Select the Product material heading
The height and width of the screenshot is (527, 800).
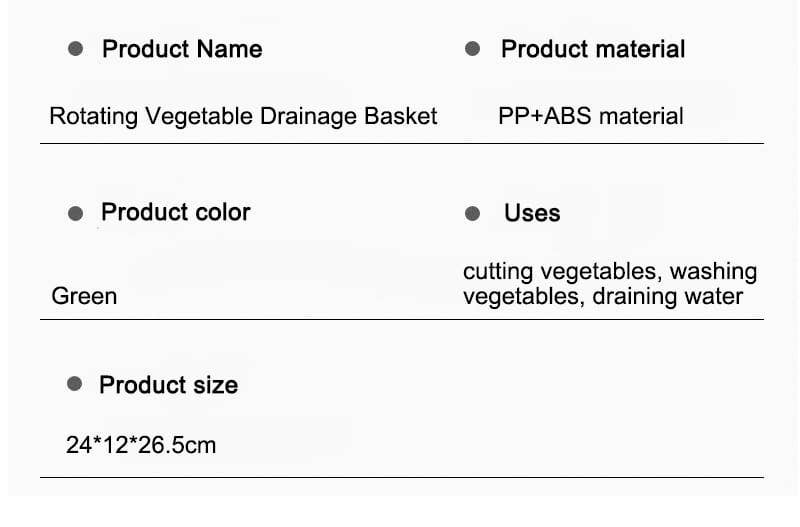(593, 49)
